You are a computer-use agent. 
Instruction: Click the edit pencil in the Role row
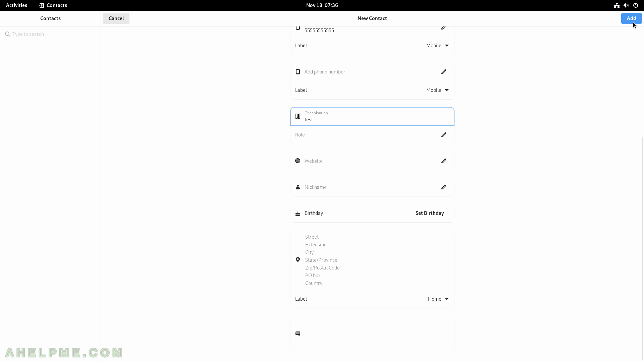pyautogui.click(x=443, y=135)
